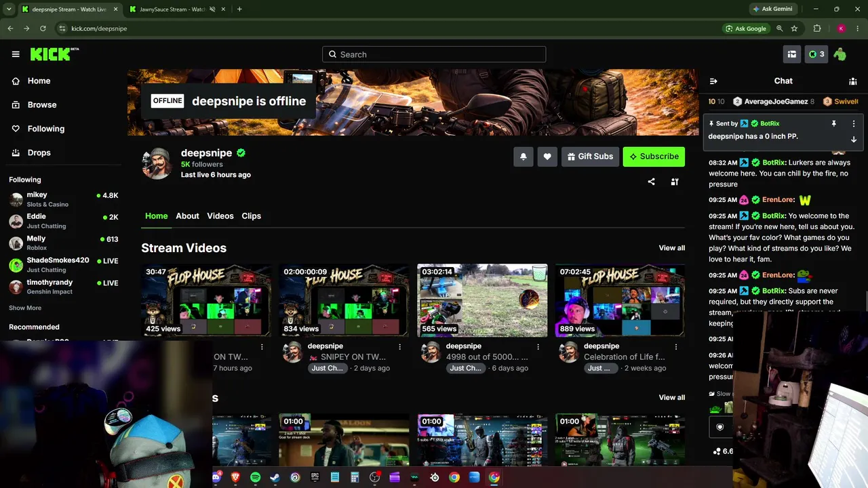Open Melly's channel in Following list
Image resolution: width=868 pixels, height=488 pixels.
click(x=64, y=243)
